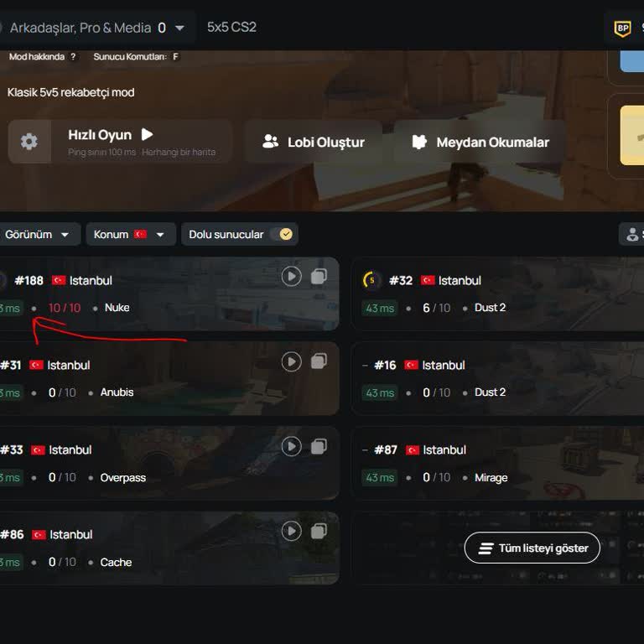Click the Turkish flag in Konum filter
Screen dimensions: 644x644
[x=140, y=234]
